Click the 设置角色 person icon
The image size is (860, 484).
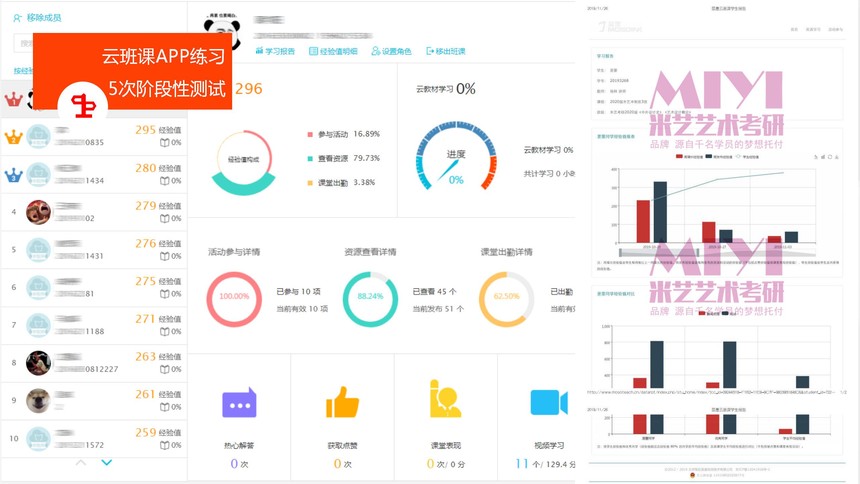(376, 51)
